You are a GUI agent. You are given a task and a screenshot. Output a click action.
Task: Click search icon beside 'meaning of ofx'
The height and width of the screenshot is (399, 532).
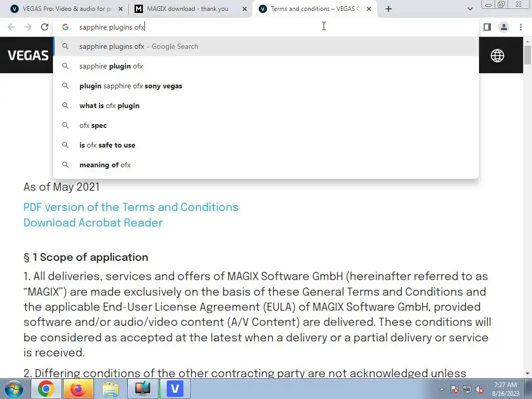[x=65, y=165]
